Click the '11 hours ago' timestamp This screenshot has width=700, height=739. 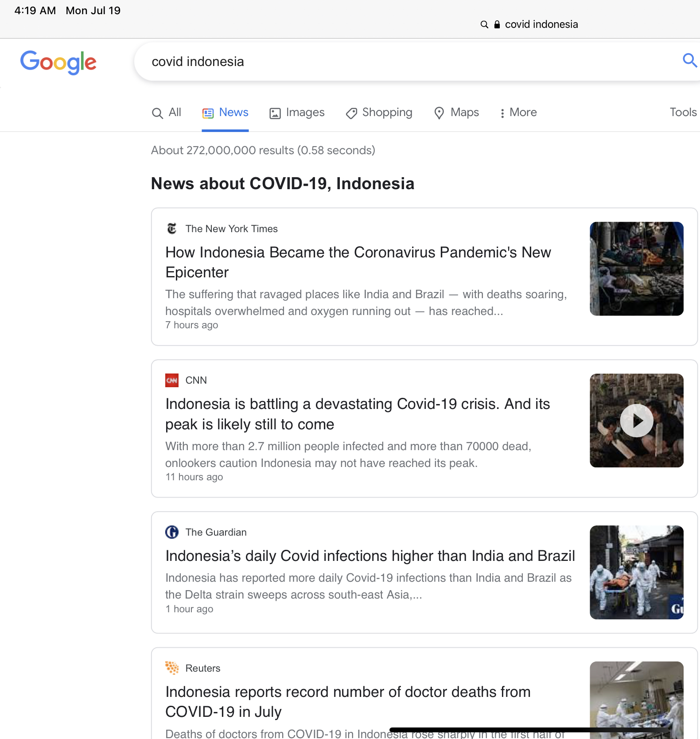click(194, 477)
